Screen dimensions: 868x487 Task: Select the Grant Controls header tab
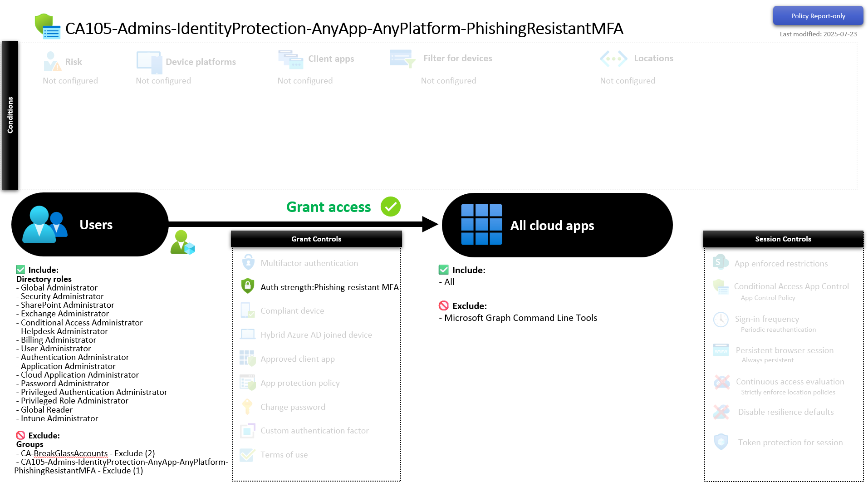coord(316,239)
